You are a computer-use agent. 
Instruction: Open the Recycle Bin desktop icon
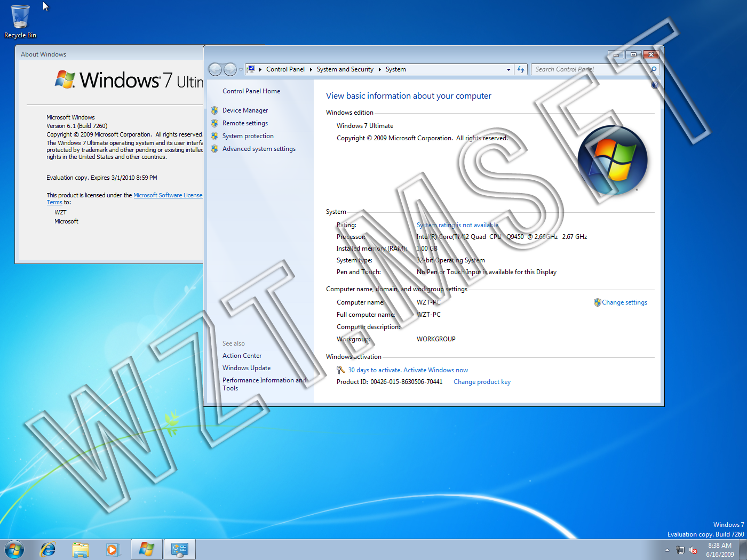pos(20,21)
